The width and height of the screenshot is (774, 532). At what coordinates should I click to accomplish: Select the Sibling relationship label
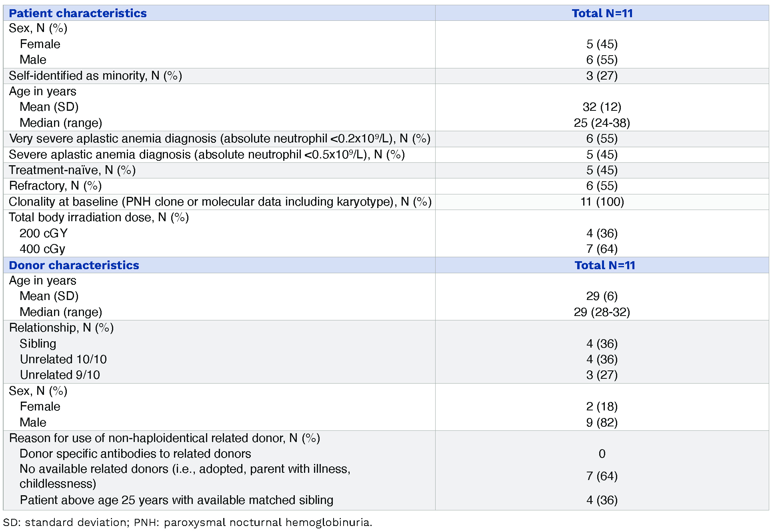38,344
